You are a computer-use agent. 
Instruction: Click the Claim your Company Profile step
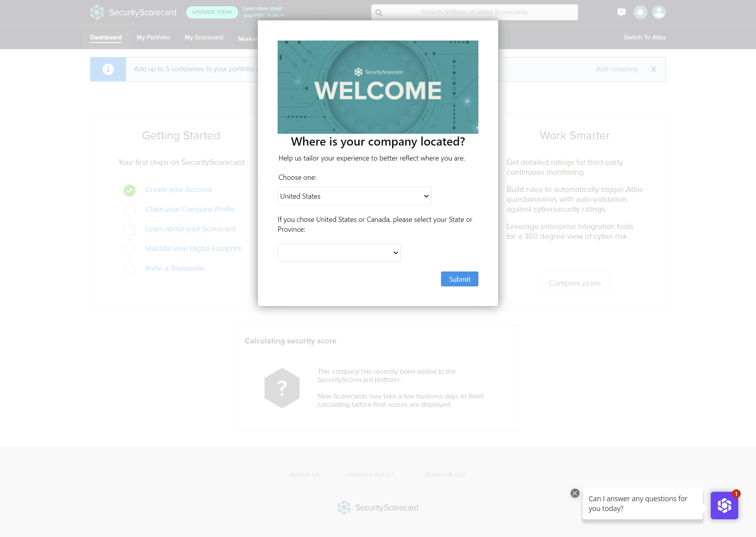[x=189, y=209]
